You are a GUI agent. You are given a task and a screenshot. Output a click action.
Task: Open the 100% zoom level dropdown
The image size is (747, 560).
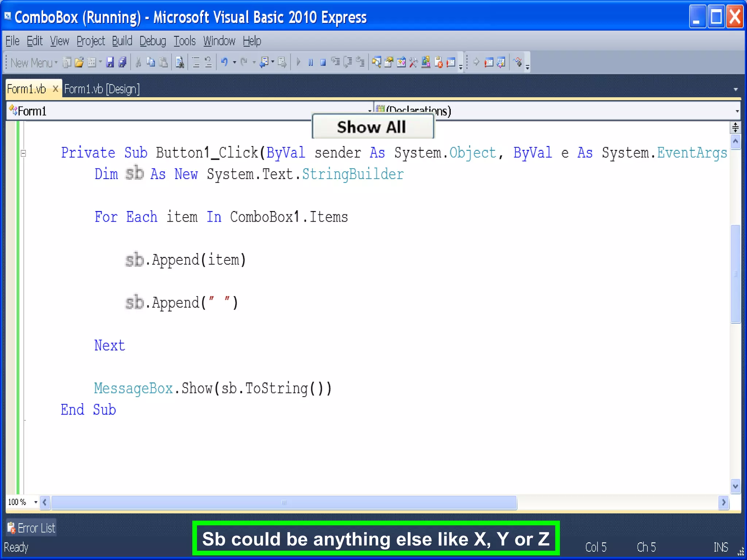35,502
